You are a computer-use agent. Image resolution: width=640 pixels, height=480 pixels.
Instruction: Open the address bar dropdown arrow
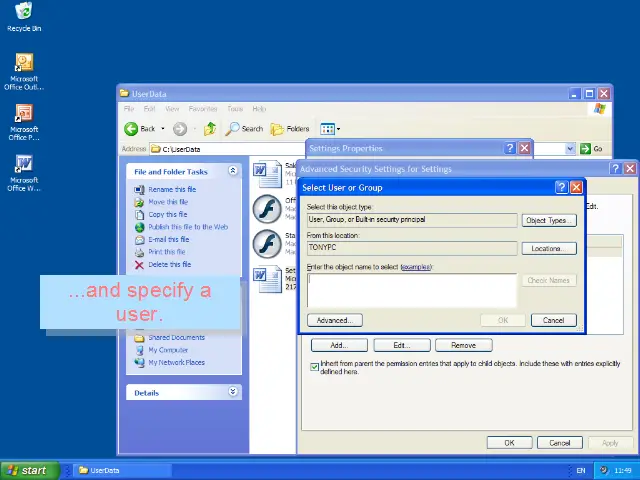[x=571, y=149]
